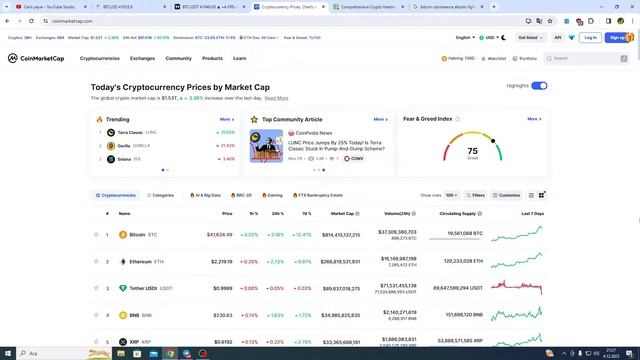The width and height of the screenshot is (640, 360).
Task: Click the Circulating Supply info icon
Action: click(480, 214)
